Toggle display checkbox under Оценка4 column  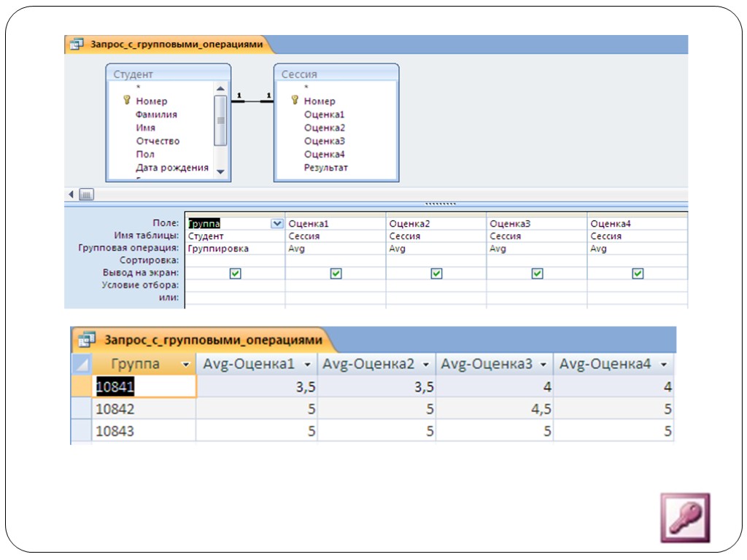point(638,273)
